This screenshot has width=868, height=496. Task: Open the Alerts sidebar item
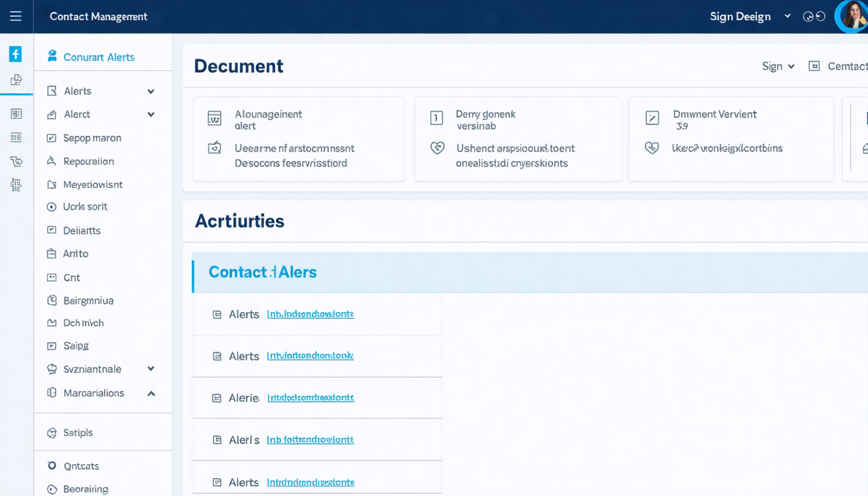tap(77, 91)
